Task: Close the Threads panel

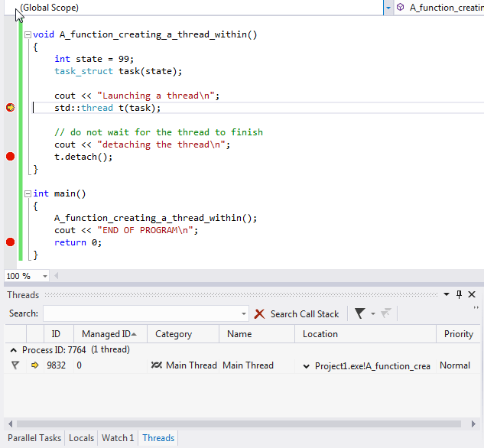Action: click(472, 294)
